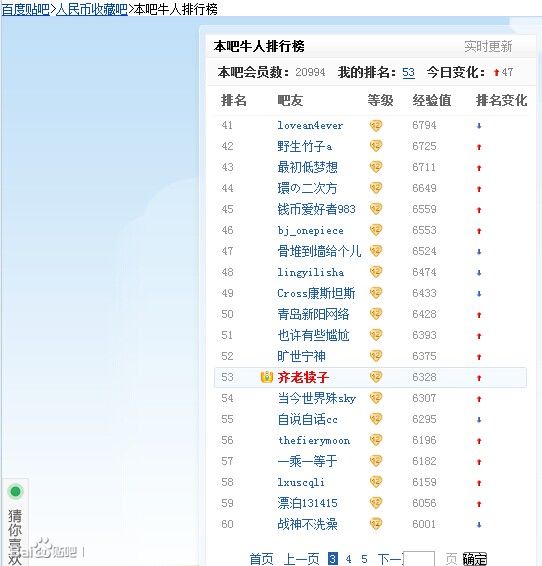Click the crown icon beside 齐老犊子

[267, 377]
